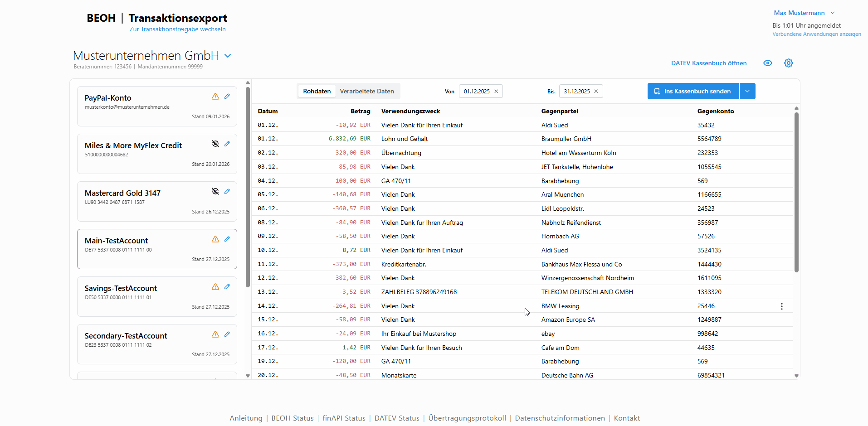
Task: Clear the Von date with the X icon
Action: [x=496, y=91]
